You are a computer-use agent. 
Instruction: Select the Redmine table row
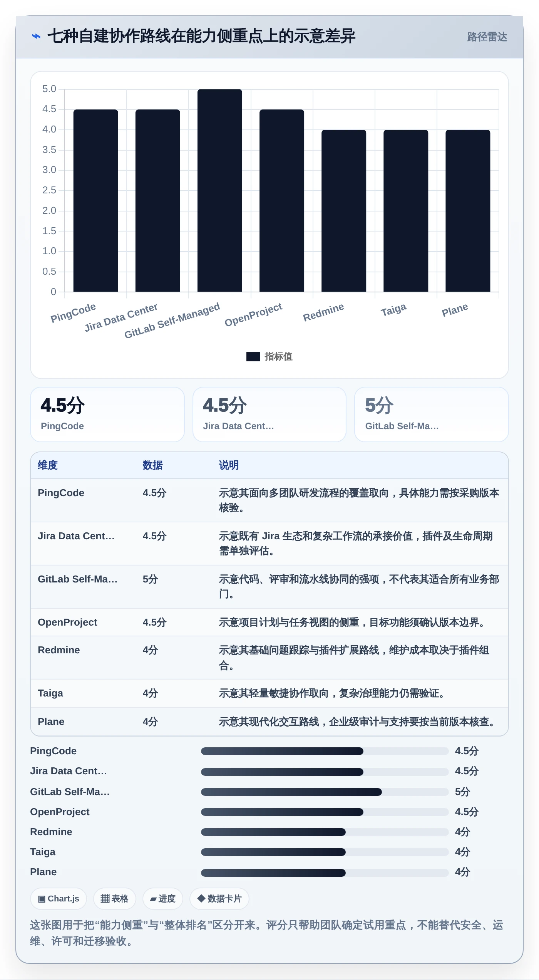point(269,658)
